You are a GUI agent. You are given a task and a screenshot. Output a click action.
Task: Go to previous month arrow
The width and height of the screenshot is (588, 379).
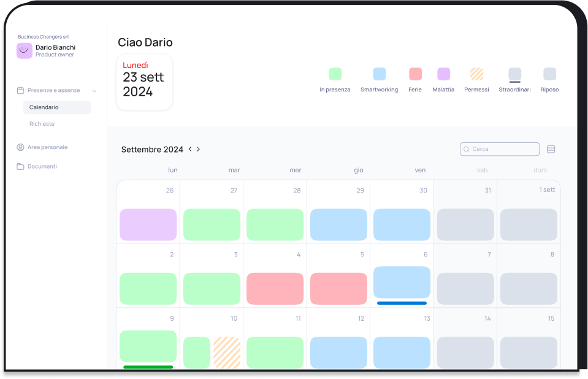point(190,149)
